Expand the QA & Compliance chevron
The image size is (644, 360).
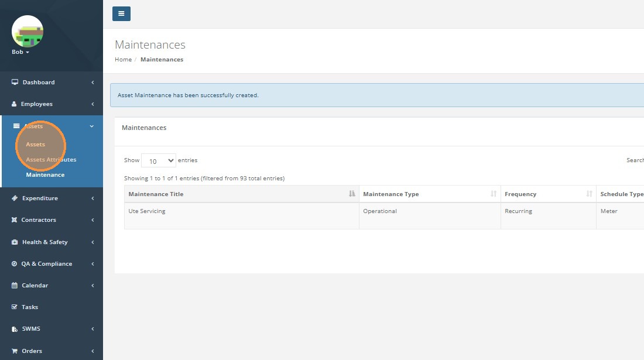point(93,264)
